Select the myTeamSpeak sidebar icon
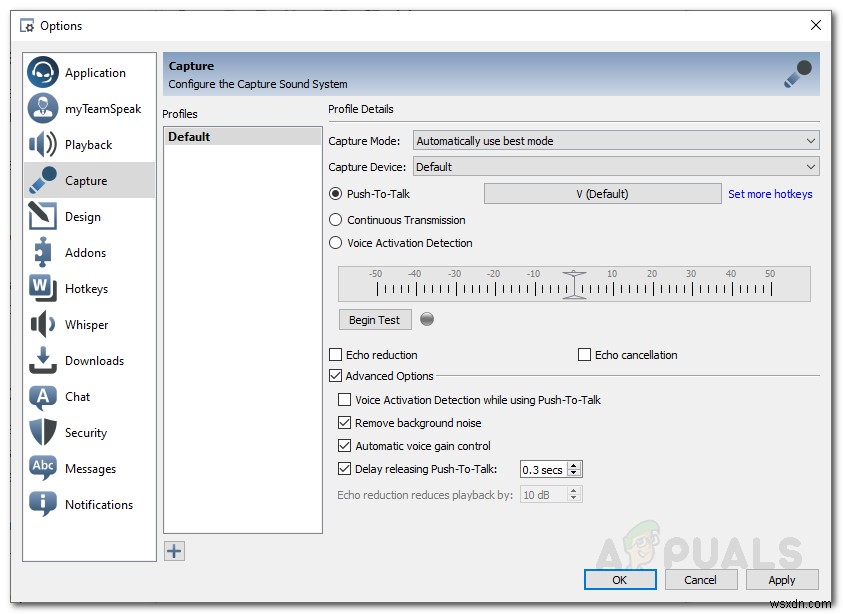 [x=41, y=108]
